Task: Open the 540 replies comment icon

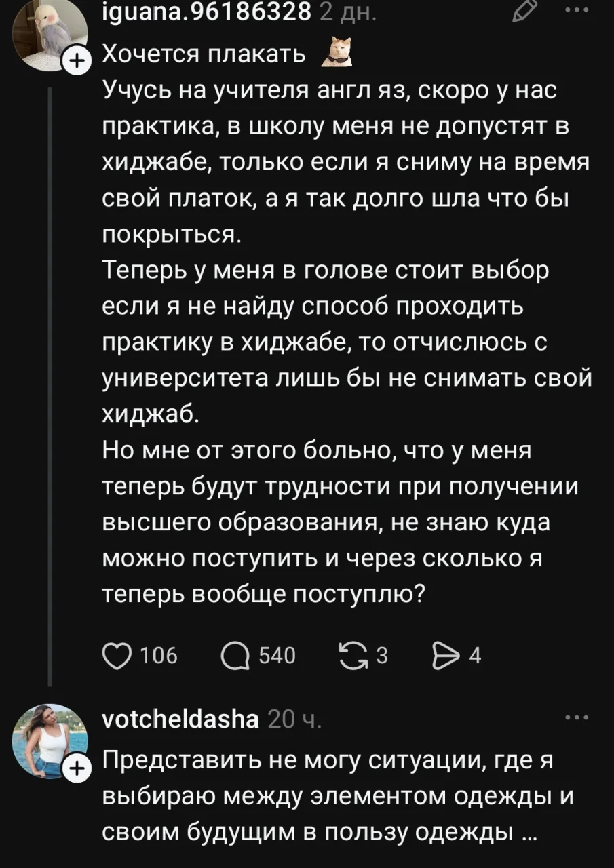Action: pyautogui.click(x=235, y=655)
